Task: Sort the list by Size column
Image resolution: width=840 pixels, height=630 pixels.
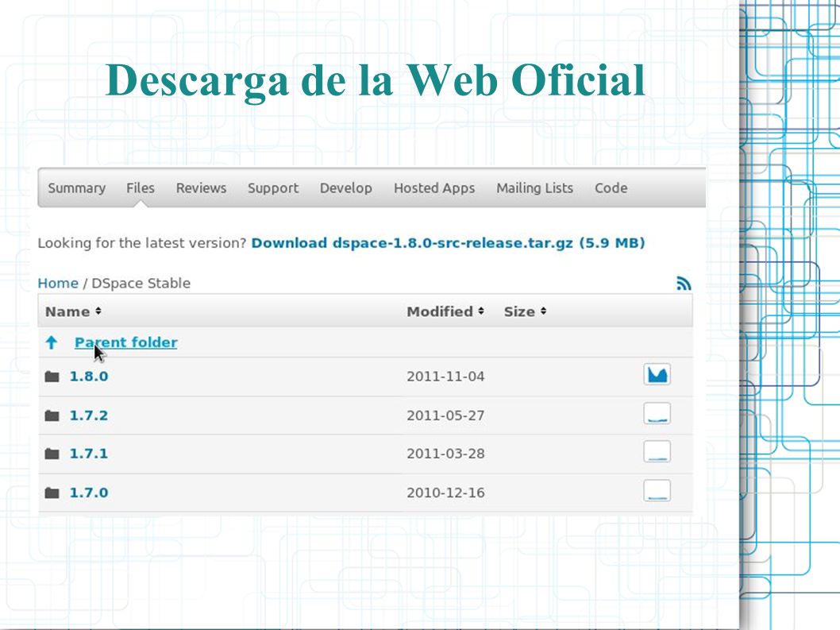Action: 525,311
